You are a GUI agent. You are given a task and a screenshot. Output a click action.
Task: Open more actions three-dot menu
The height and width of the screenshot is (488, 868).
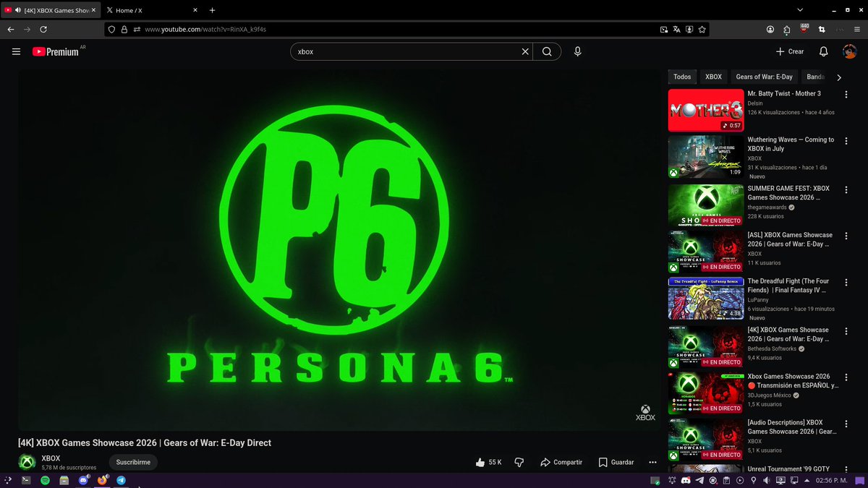point(652,462)
